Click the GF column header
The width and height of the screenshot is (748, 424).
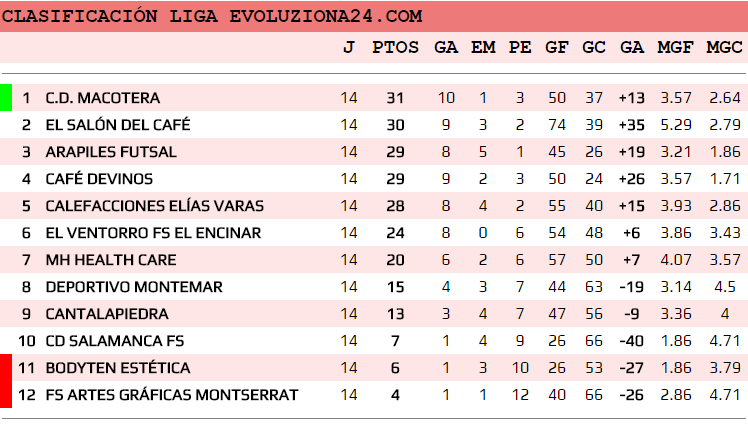point(557,47)
